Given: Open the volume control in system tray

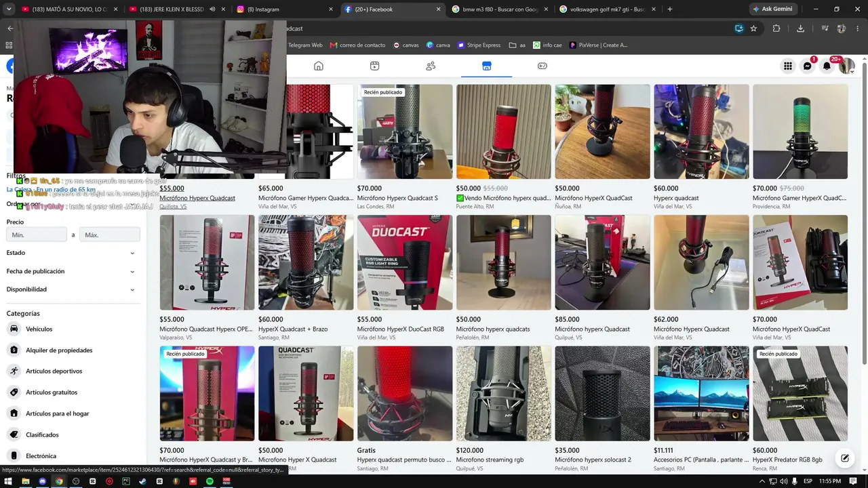Looking at the screenshot, I should point(783,481).
